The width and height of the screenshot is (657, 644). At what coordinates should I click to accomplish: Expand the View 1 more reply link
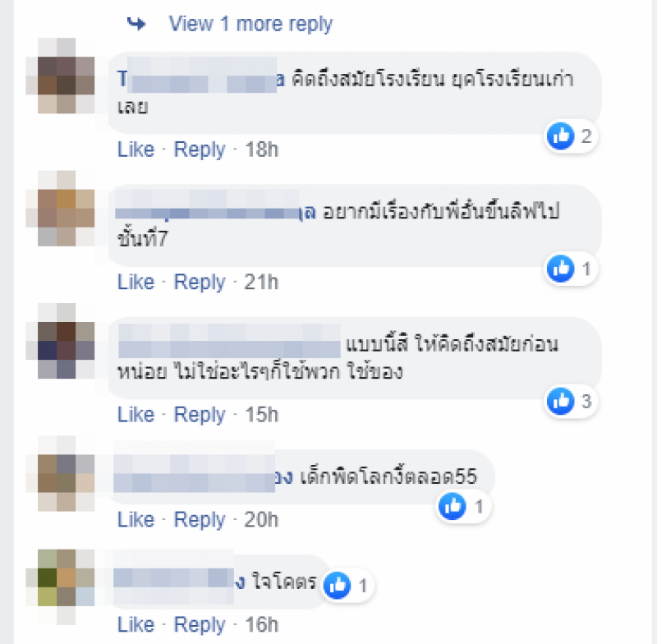click(x=250, y=25)
